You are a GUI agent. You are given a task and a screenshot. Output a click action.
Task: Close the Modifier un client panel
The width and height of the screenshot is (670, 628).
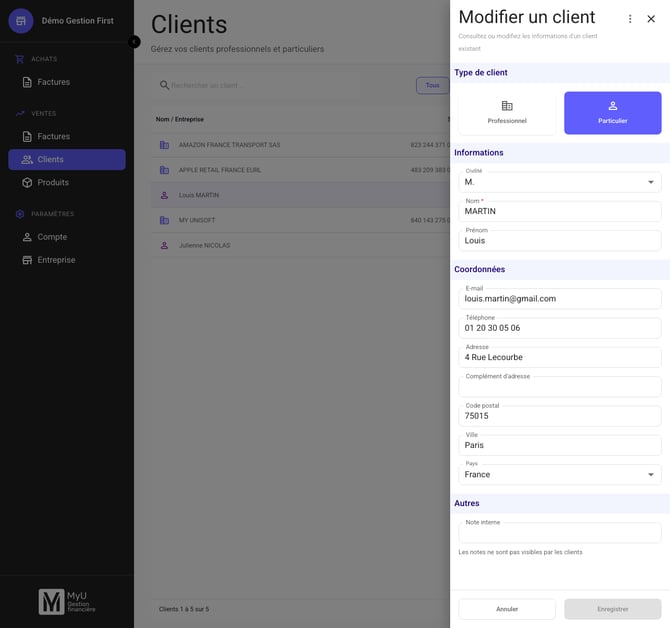pyautogui.click(x=651, y=19)
